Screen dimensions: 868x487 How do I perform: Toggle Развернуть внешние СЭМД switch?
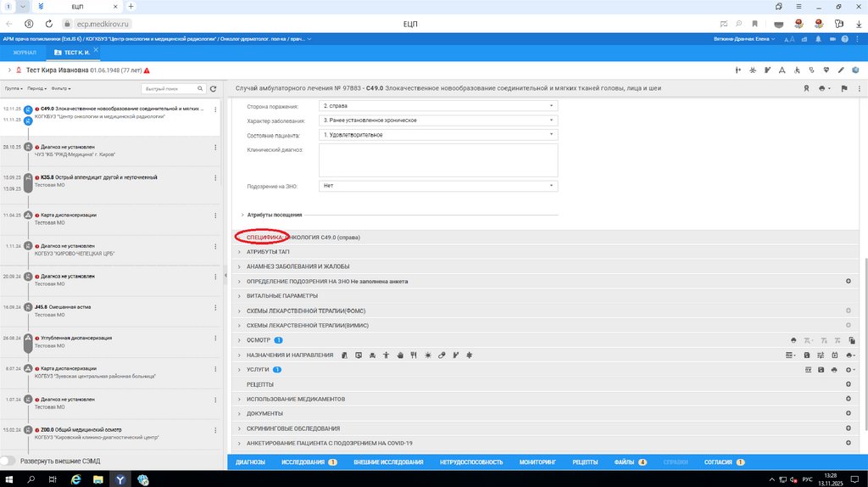(8, 461)
